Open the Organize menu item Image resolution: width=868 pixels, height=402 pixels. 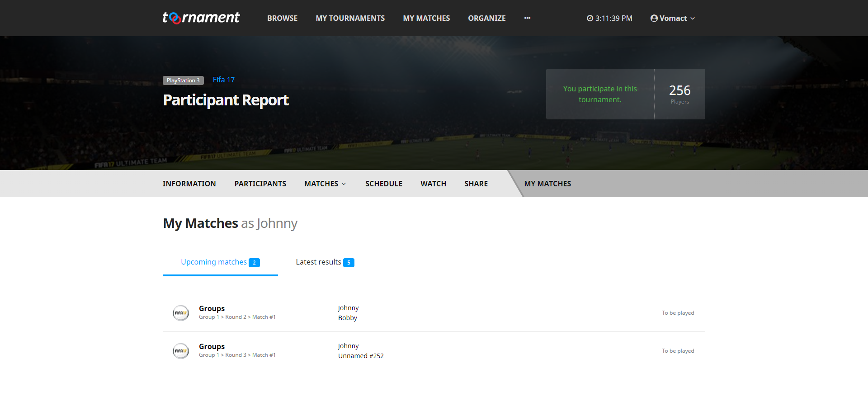(x=487, y=18)
